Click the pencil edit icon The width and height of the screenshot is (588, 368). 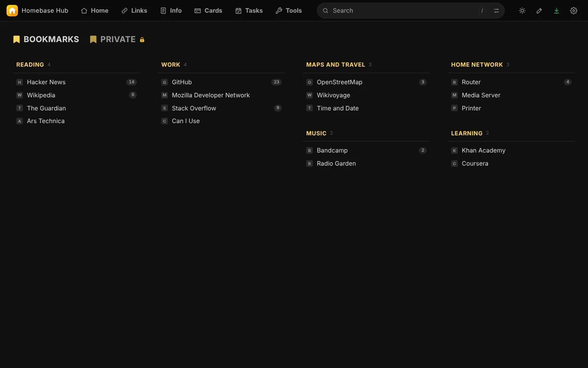click(x=539, y=11)
